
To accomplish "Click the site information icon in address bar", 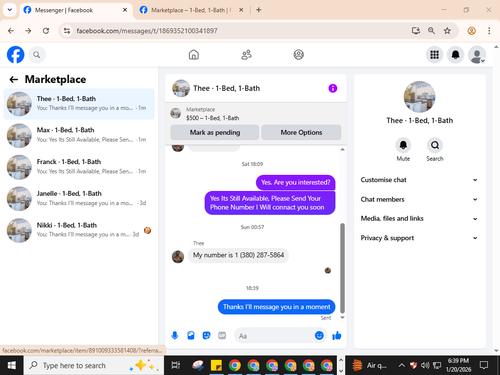I will 67,31.
